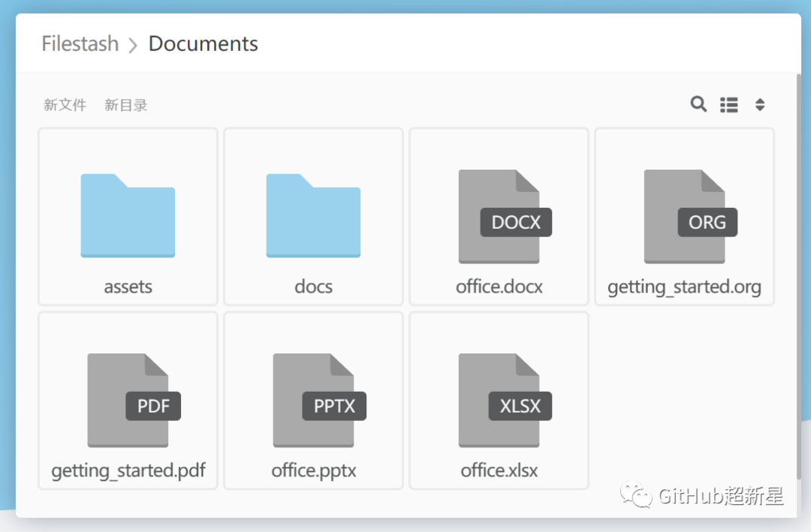Open the sort order selector
811x532 pixels.
pos(760,104)
